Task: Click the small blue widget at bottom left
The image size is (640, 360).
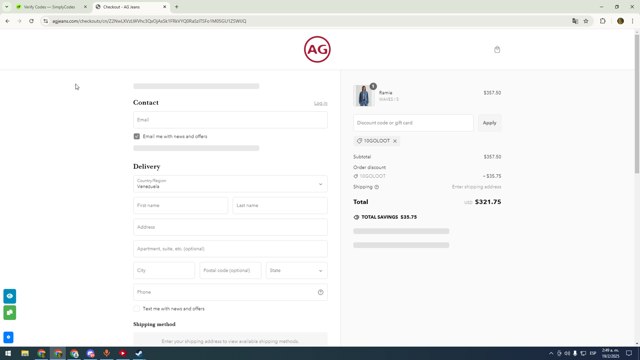Action: [x=8, y=337]
